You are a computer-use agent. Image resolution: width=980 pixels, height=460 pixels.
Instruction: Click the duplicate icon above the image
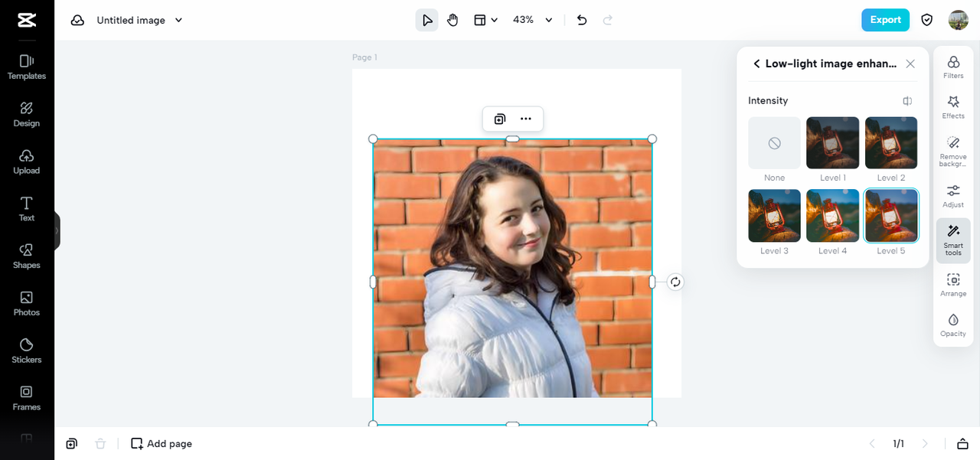point(500,119)
